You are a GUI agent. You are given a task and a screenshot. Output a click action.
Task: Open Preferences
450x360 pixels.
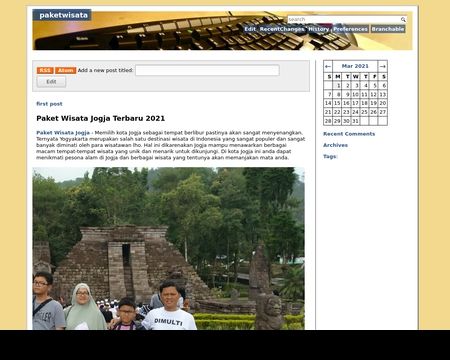click(x=350, y=29)
